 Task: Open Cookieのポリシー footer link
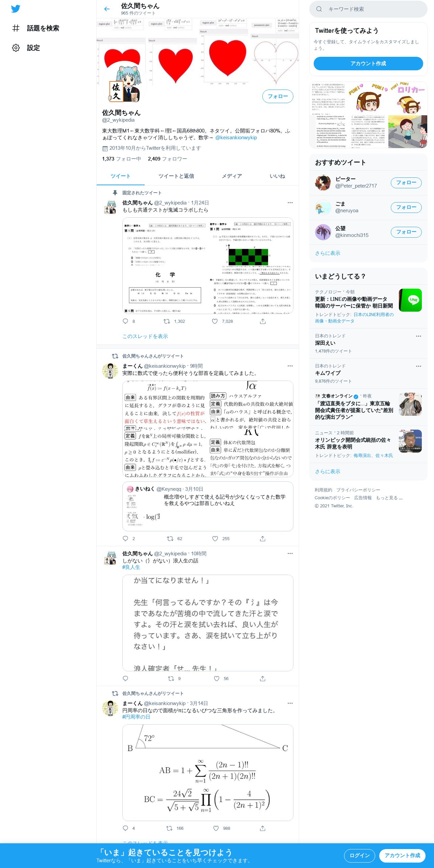(332, 498)
